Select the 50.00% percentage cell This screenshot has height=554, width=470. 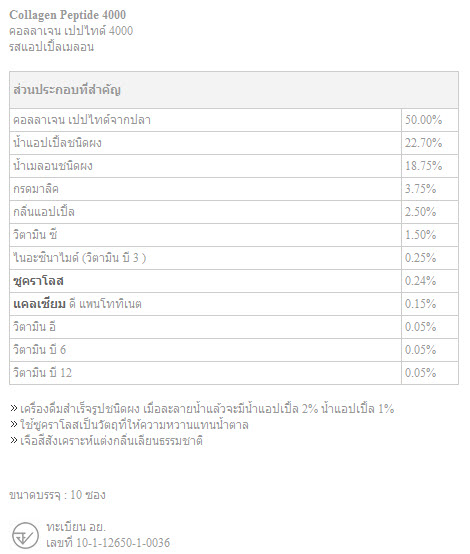tap(430, 120)
